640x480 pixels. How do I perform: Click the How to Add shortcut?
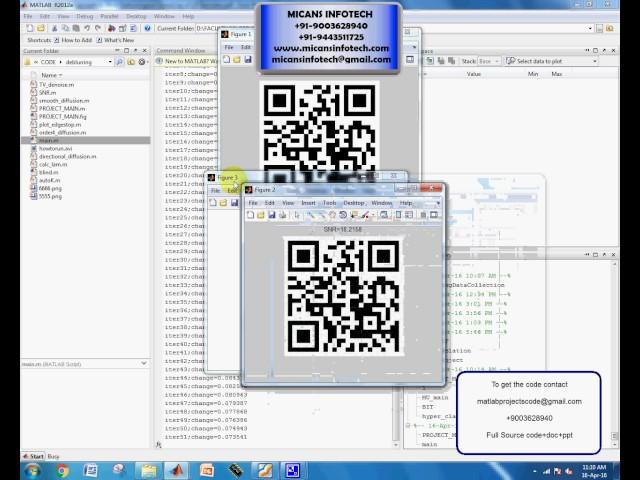[x=73, y=40]
